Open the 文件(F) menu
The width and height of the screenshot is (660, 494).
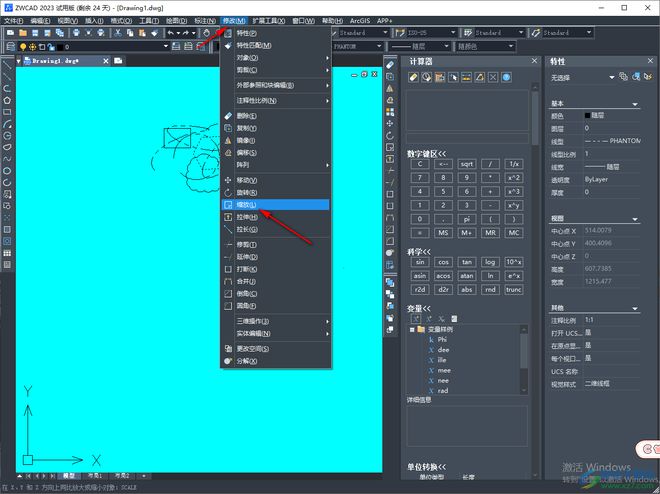pyautogui.click(x=13, y=21)
